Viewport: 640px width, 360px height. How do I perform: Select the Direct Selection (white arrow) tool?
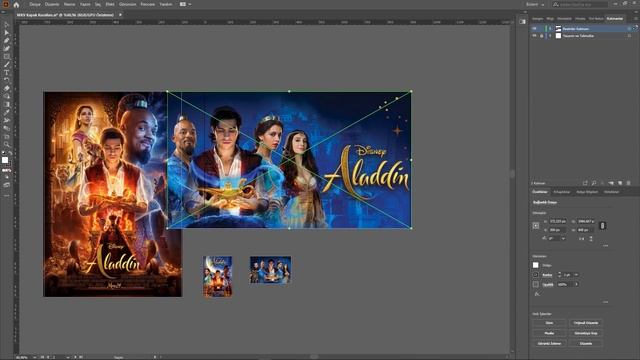click(7, 33)
